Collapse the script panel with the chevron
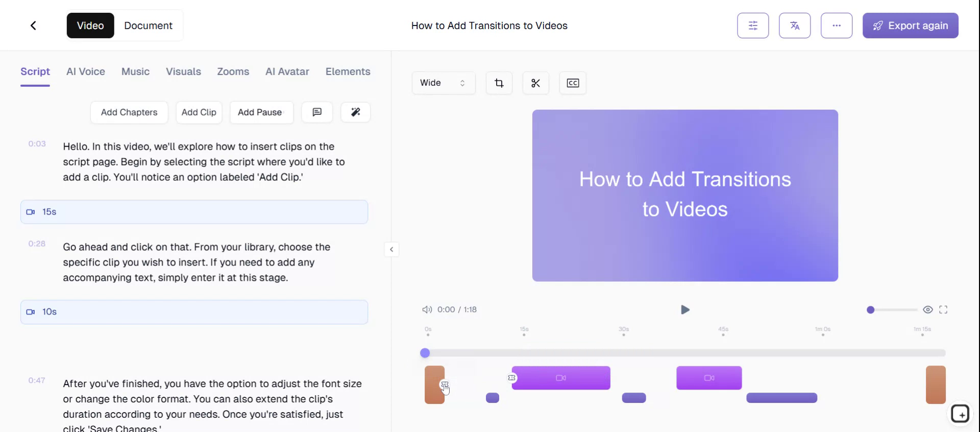980x432 pixels. [391, 249]
